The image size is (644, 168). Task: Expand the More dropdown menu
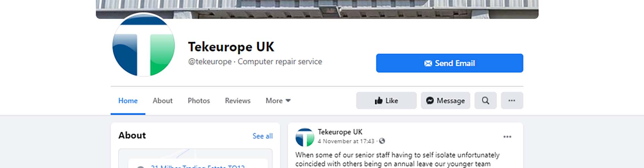click(278, 101)
